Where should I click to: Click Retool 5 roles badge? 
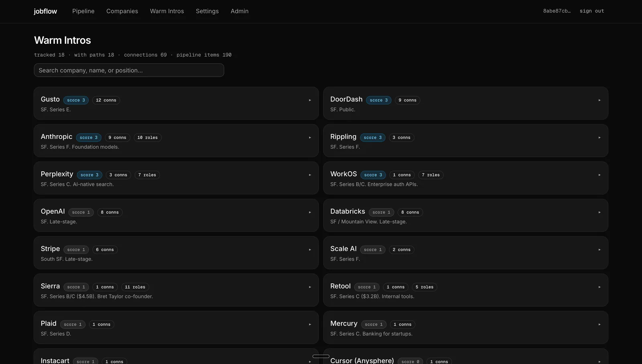pyautogui.click(x=425, y=287)
